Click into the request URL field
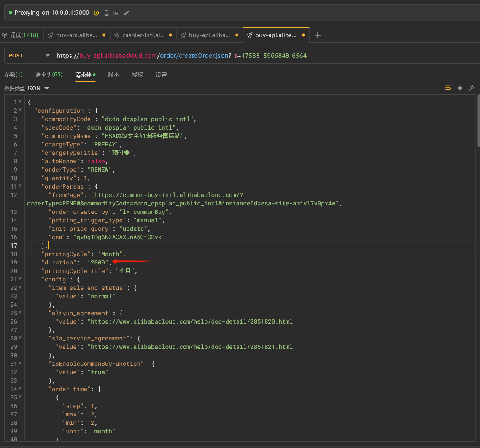 pyautogui.click(x=266, y=55)
